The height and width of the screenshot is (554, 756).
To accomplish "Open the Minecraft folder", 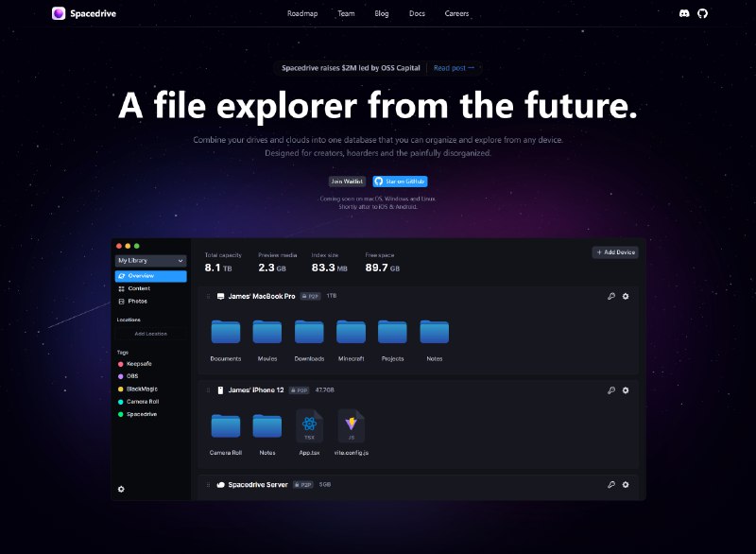I will click(x=352, y=332).
